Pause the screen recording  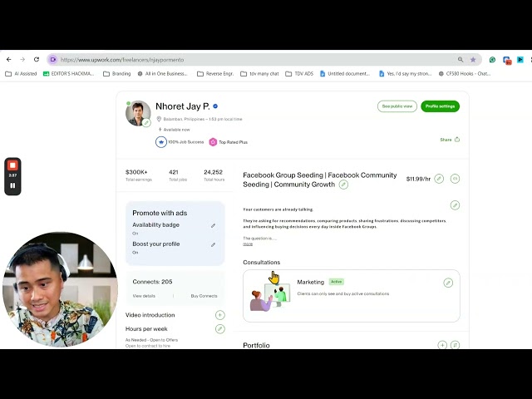[12, 185]
